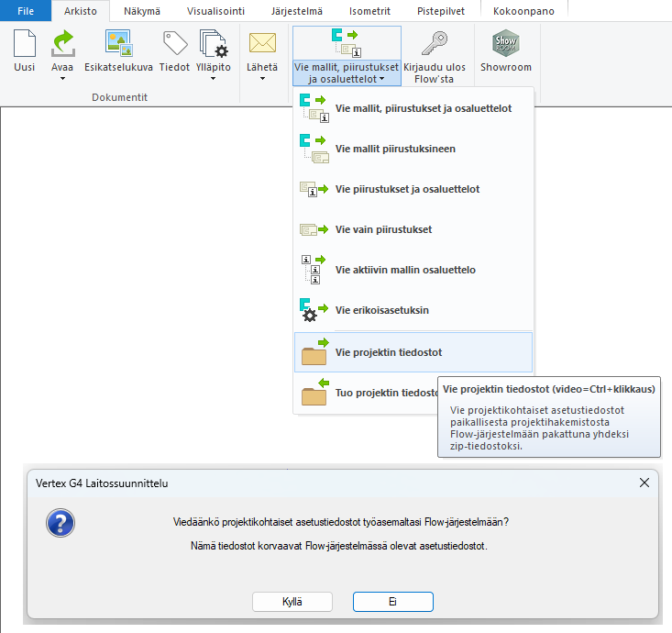672x633 pixels.
Task: Expand the Lähetä dropdown arrow
Action: 262,79
